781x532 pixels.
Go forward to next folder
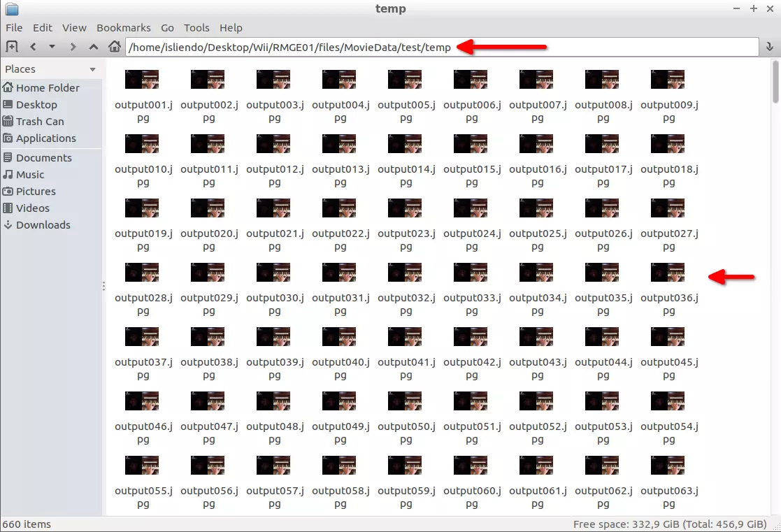73,47
